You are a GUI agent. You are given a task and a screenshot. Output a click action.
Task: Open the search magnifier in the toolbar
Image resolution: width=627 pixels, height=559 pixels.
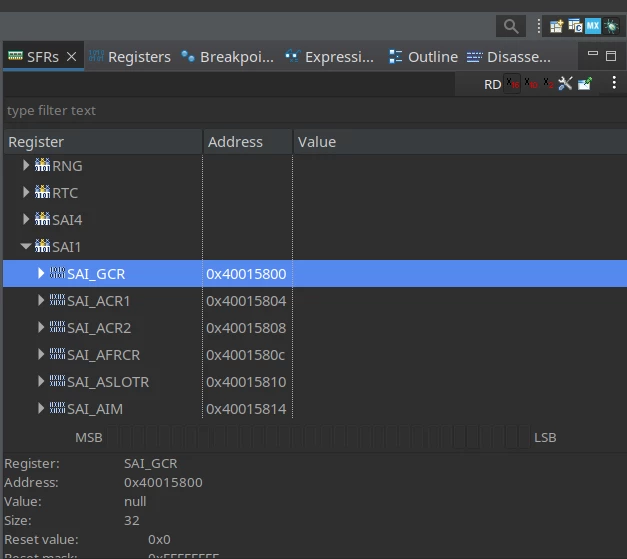511,26
